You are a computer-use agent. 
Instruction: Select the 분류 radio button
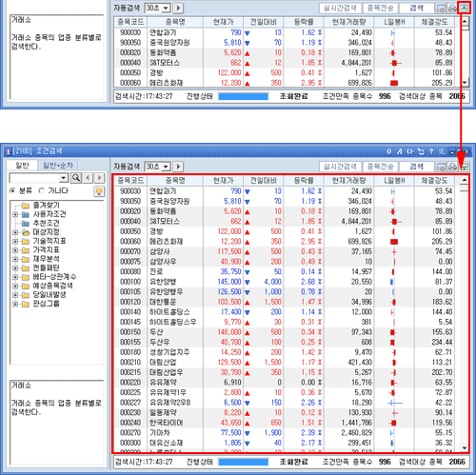click(12, 190)
